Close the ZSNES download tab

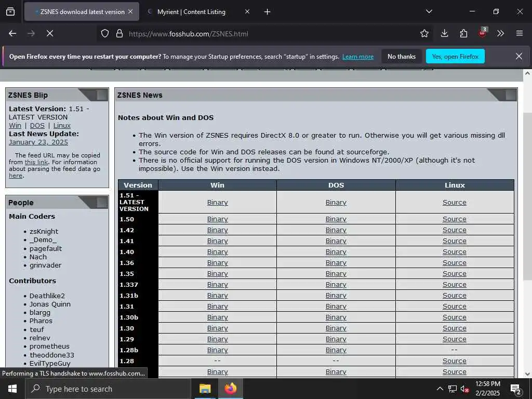pyautogui.click(x=130, y=11)
